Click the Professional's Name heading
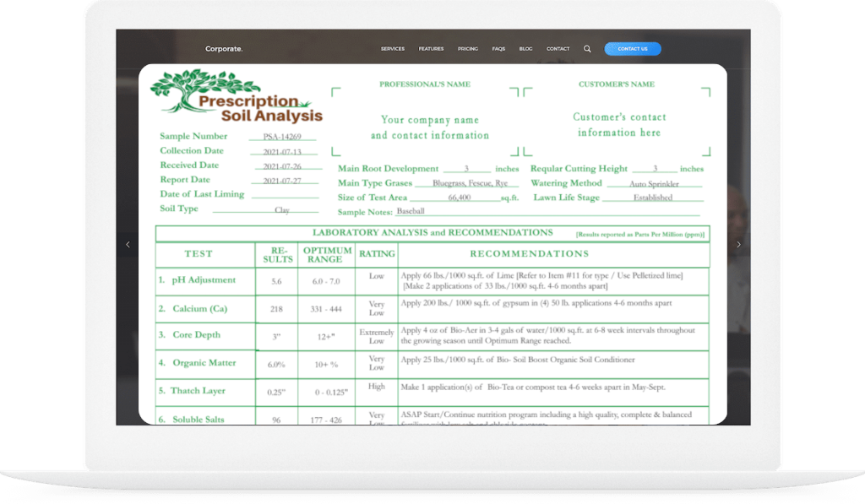 [425, 84]
